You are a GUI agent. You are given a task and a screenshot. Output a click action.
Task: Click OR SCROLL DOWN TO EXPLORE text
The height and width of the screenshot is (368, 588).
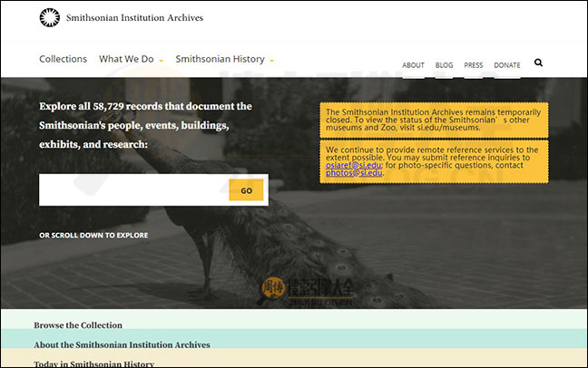pos(93,236)
